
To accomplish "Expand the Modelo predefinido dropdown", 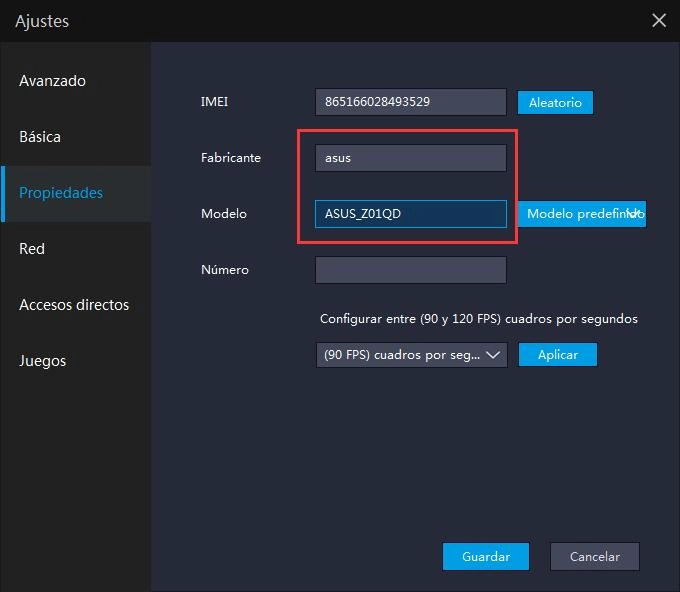I will (581, 214).
